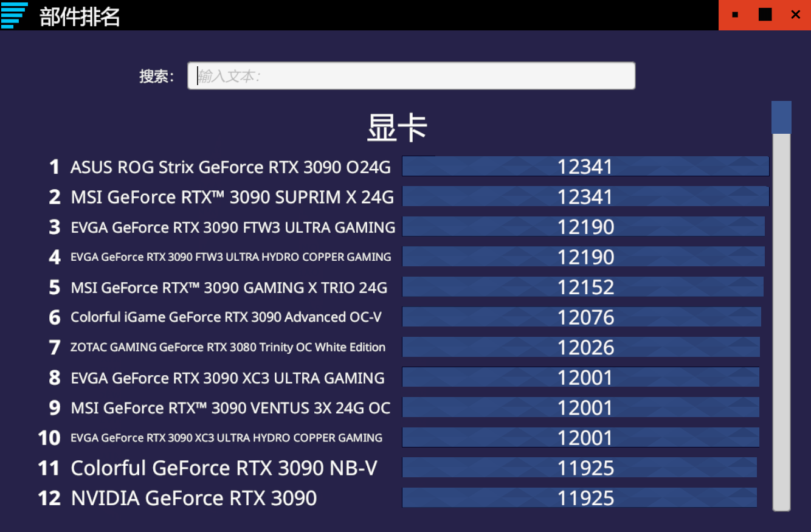The width and height of the screenshot is (811, 532).
Task: Click rank number 10
Action: pyautogui.click(x=49, y=438)
